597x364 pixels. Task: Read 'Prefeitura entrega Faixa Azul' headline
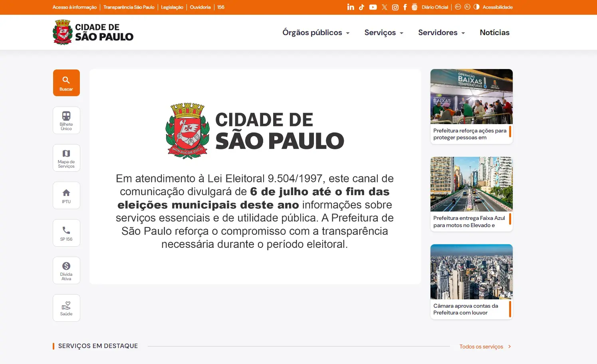(469, 222)
